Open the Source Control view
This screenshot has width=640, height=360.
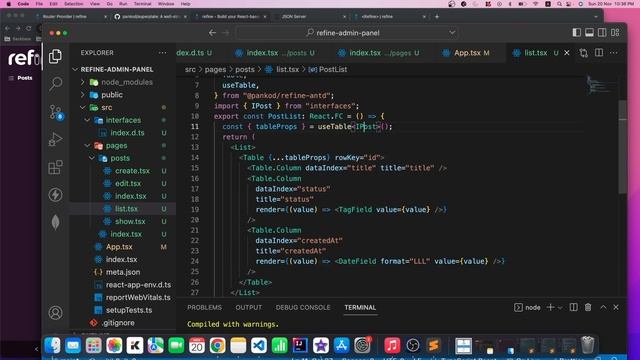tap(56, 112)
